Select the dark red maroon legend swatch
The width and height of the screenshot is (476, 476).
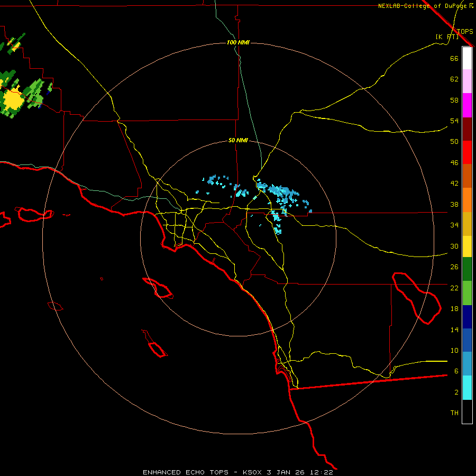pos(467,129)
